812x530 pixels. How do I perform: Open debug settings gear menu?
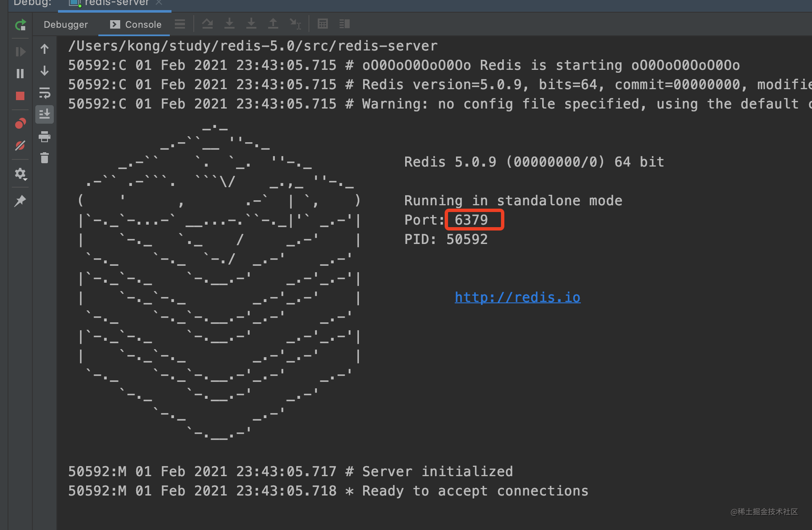pos(20,174)
